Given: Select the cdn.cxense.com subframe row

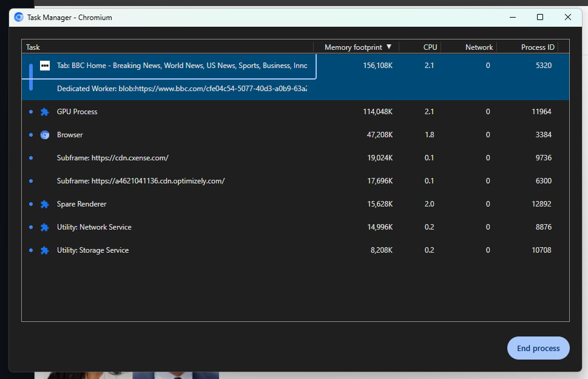Looking at the screenshot, I should (x=112, y=158).
